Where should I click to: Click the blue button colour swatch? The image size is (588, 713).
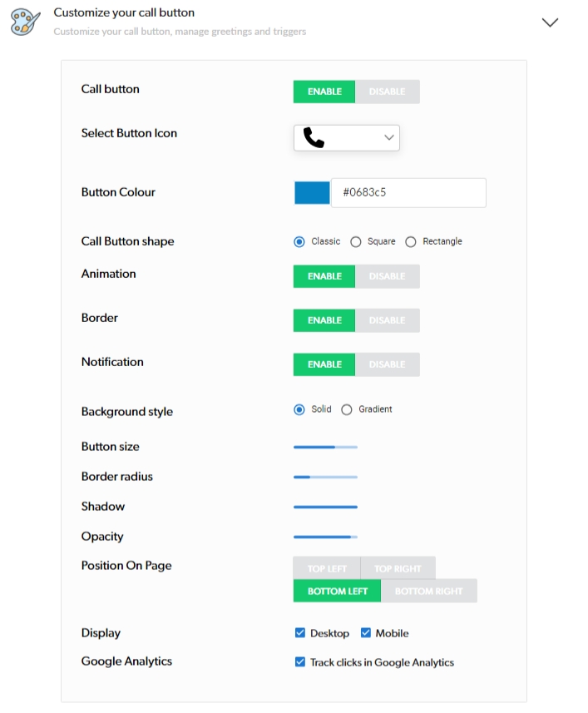pyautogui.click(x=312, y=192)
